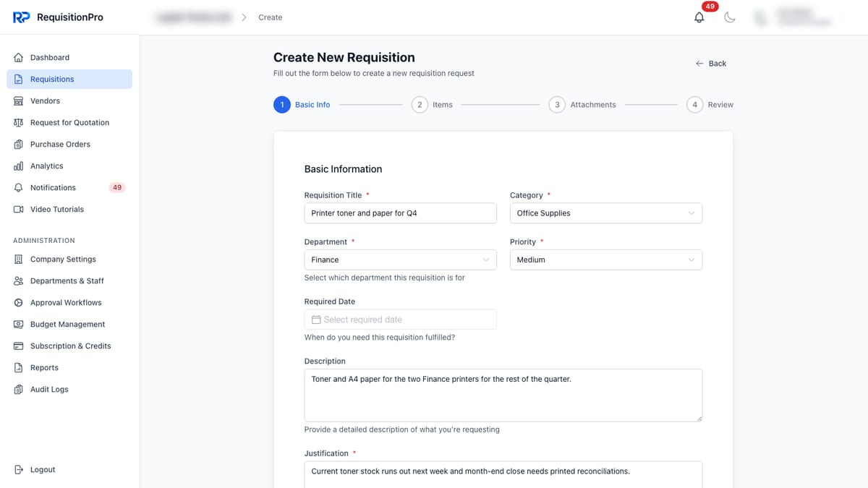Open Vendors page in sidebar
This screenshot has height=488, width=868.
(x=69, y=101)
